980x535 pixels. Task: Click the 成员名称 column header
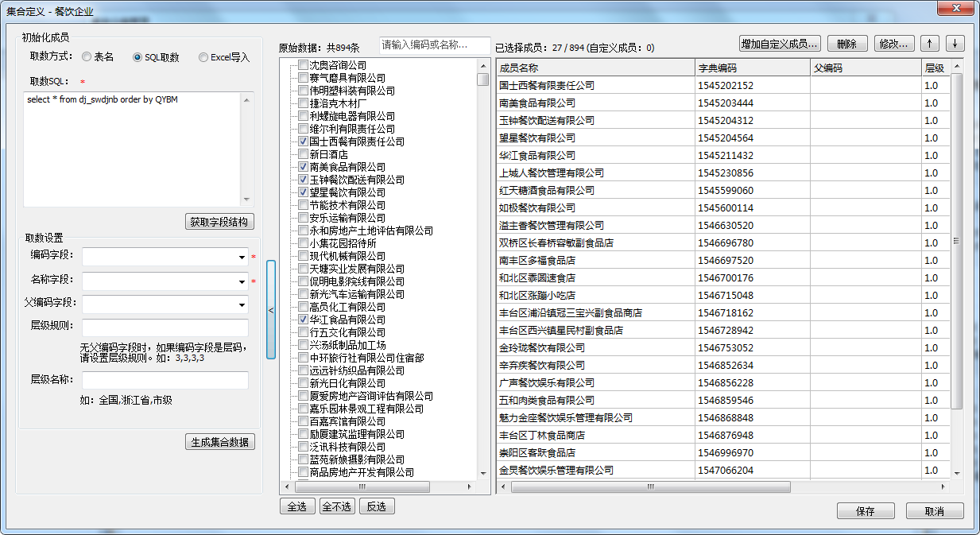595,68
